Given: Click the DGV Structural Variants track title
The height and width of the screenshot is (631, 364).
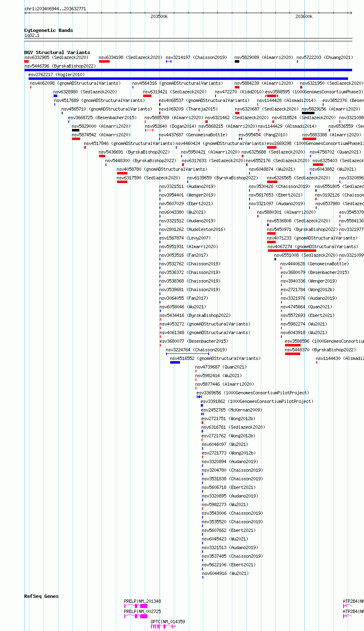Looking at the screenshot, I should pyautogui.click(x=57, y=52).
